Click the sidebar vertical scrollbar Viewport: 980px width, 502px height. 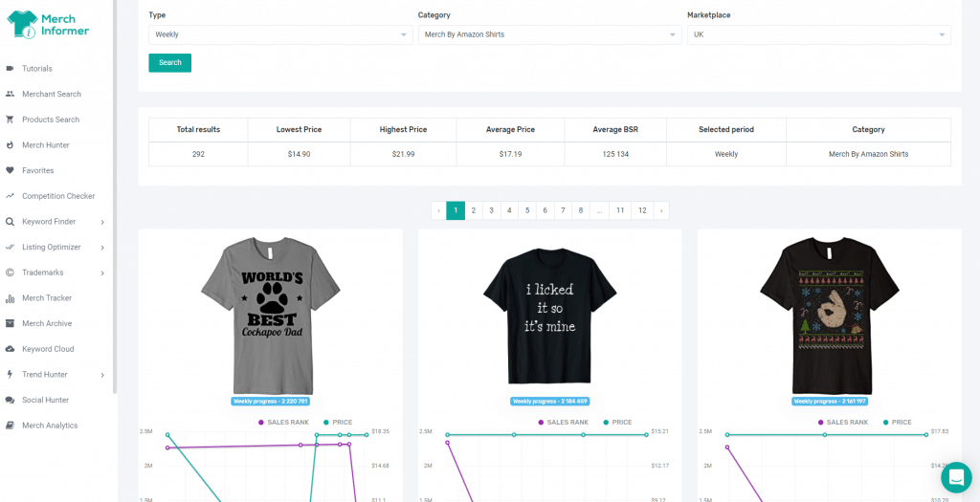(x=115, y=197)
